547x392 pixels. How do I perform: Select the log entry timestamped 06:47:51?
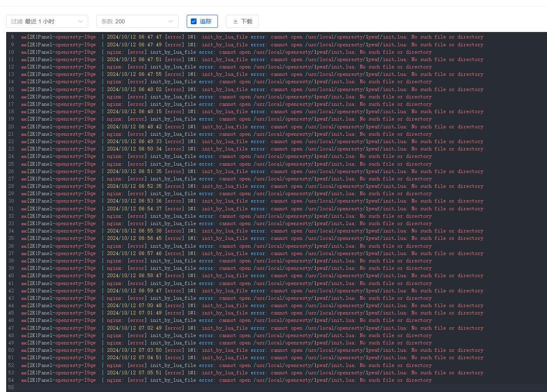click(252, 59)
